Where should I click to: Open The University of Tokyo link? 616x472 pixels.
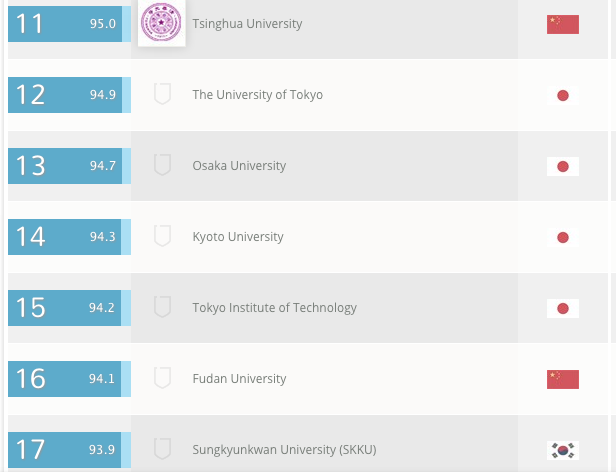[x=257, y=95]
